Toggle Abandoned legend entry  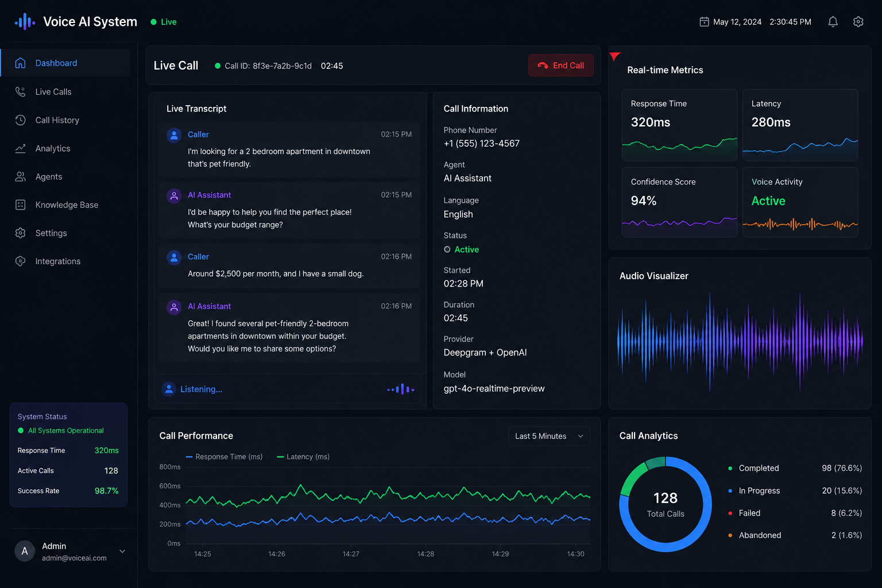(x=755, y=535)
